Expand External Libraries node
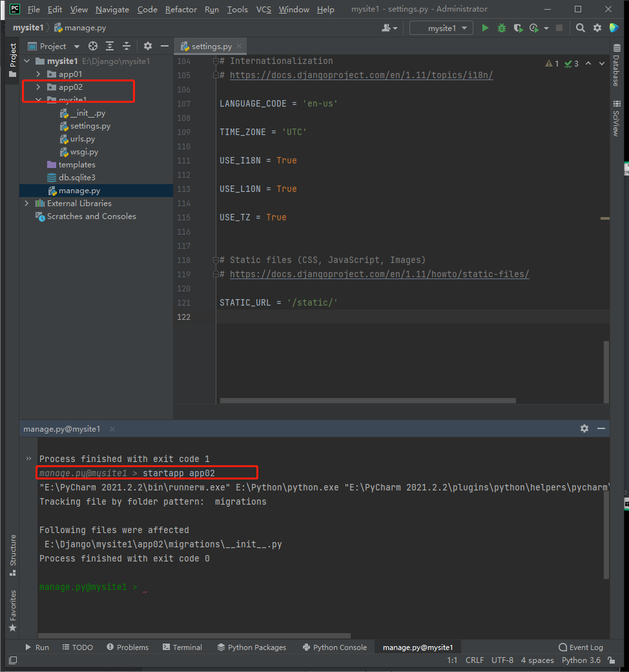The width and height of the screenshot is (629, 672). pos(27,203)
